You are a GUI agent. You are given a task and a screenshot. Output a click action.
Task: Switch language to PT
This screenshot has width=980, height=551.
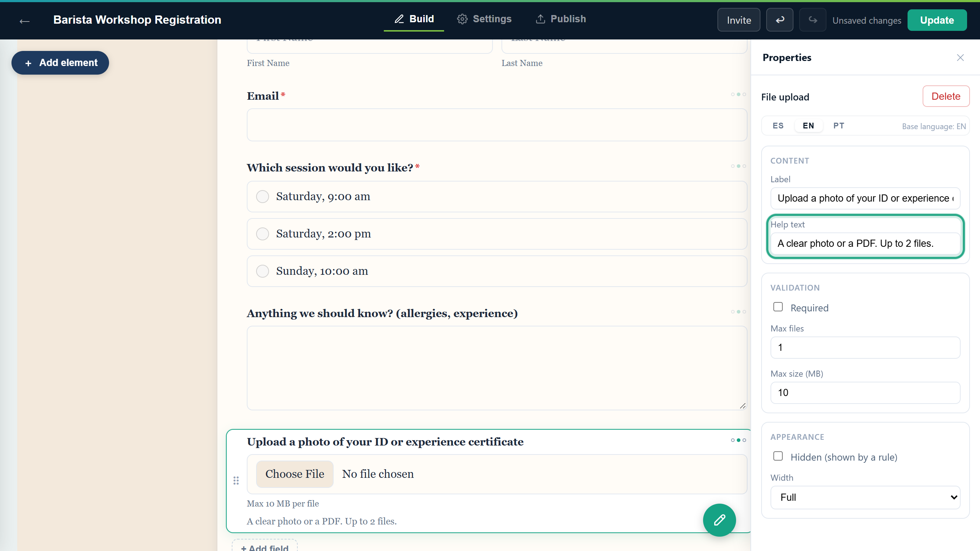(838, 126)
